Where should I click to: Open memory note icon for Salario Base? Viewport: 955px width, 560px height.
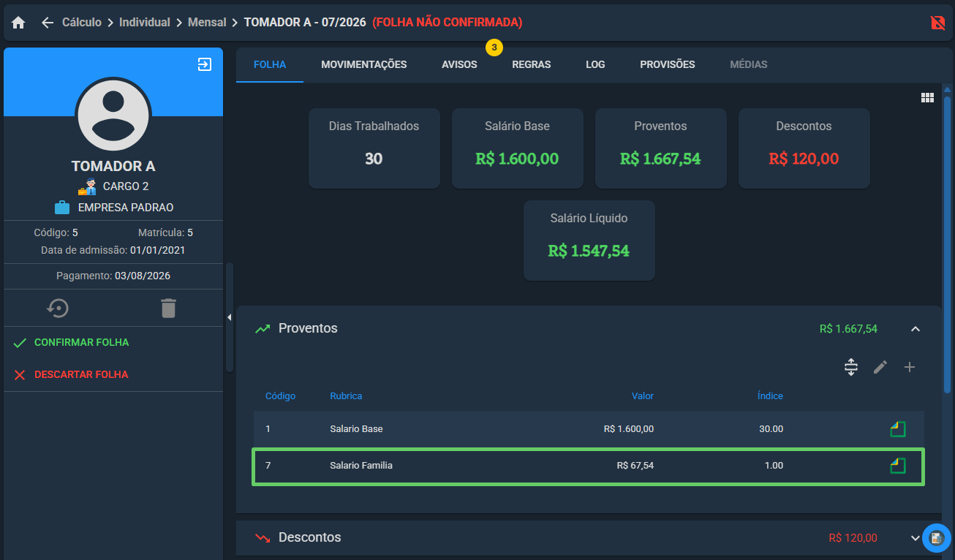click(x=898, y=429)
